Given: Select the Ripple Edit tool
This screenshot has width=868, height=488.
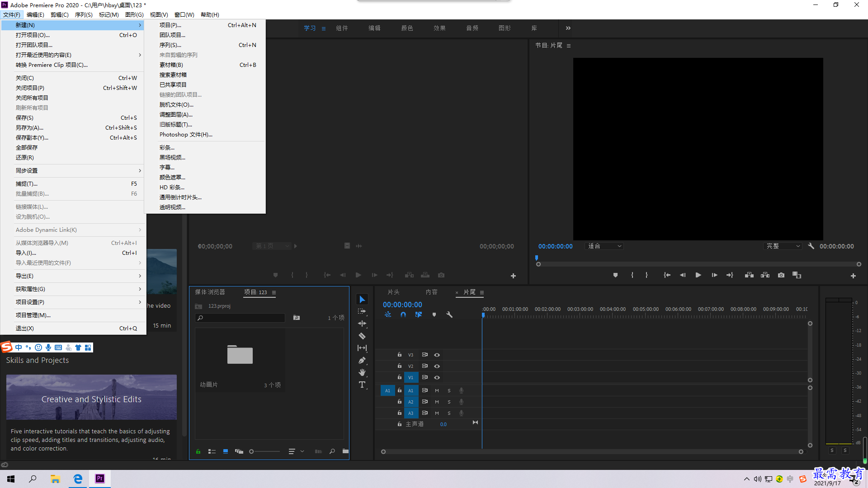Looking at the screenshot, I should click(362, 324).
